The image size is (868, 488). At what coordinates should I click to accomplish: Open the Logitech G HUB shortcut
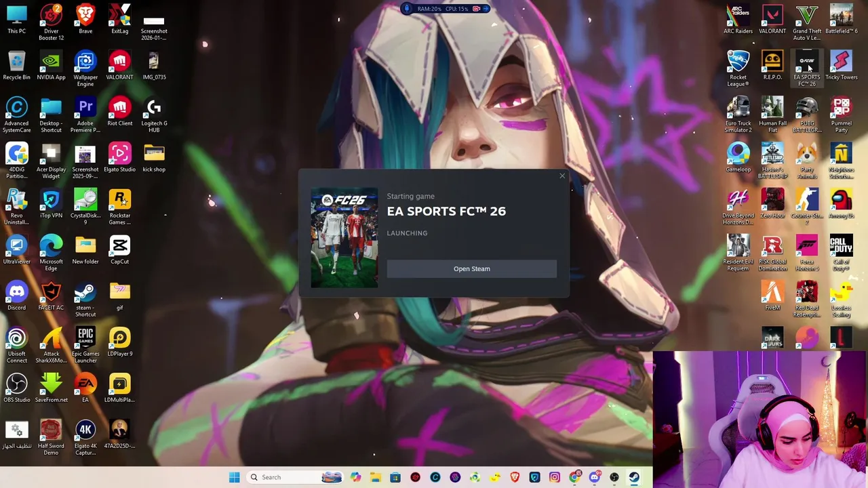click(154, 115)
